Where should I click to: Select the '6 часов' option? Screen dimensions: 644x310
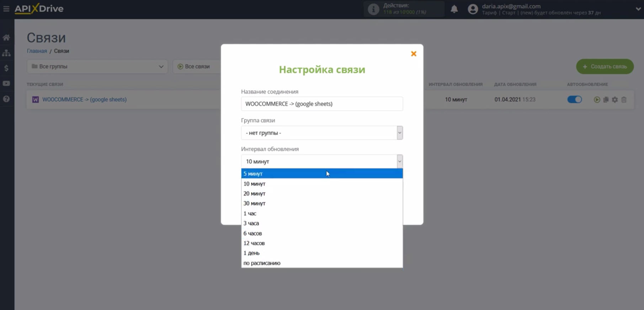click(x=322, y=233)
